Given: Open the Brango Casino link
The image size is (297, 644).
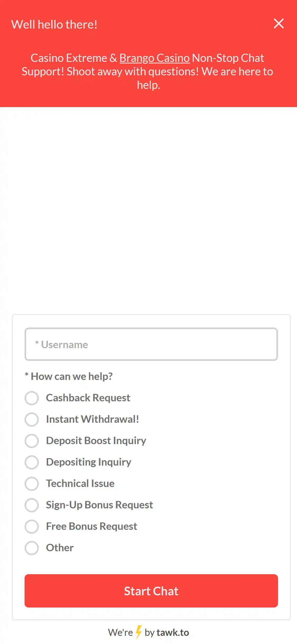Looking at the screenshot, I should click(x=154, y=58).
